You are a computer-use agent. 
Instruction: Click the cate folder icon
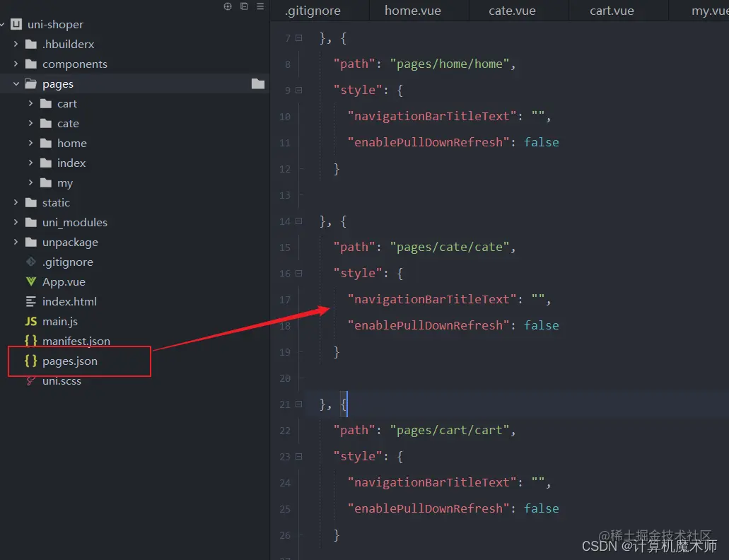(46, 123)
